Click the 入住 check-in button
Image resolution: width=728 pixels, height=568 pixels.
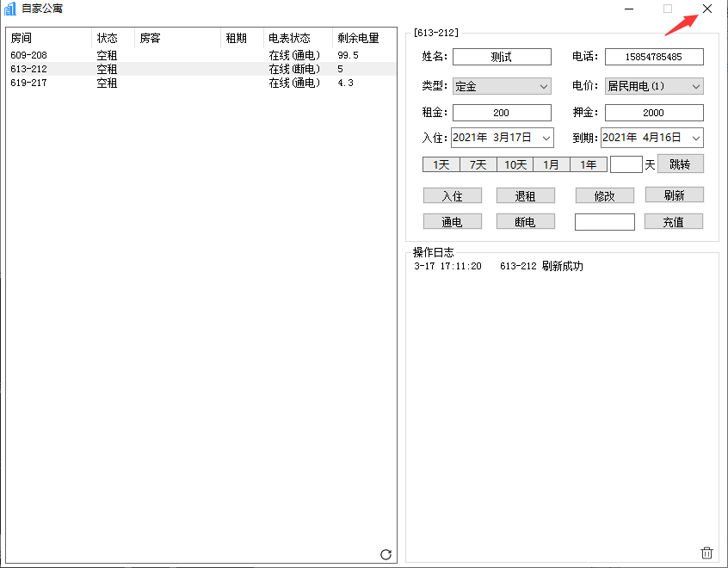point(453,196)
